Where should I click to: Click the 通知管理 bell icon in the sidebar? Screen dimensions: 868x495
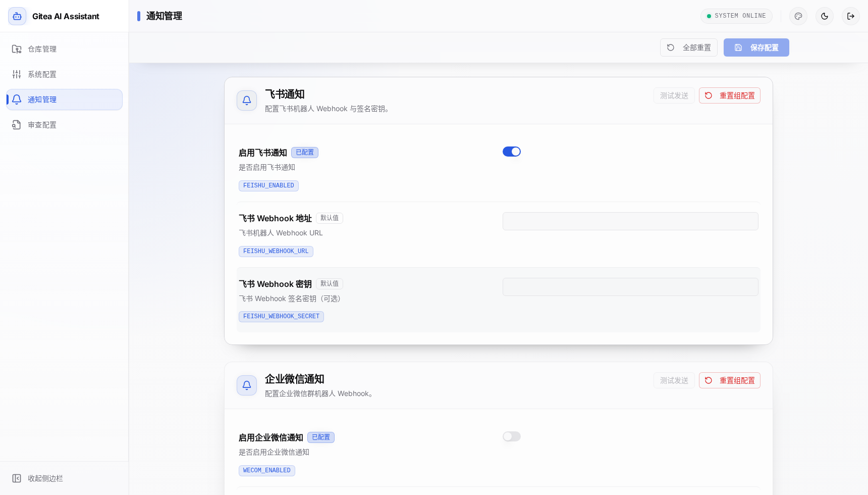pyautogui.click(x=17, y=100)
